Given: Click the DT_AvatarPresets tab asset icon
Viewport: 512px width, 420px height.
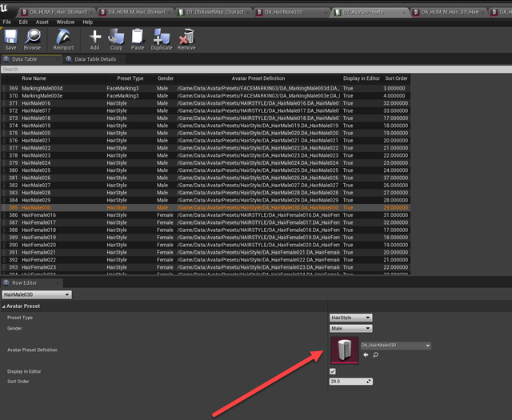Looking at the screenshot, I should tap(338, 13).
